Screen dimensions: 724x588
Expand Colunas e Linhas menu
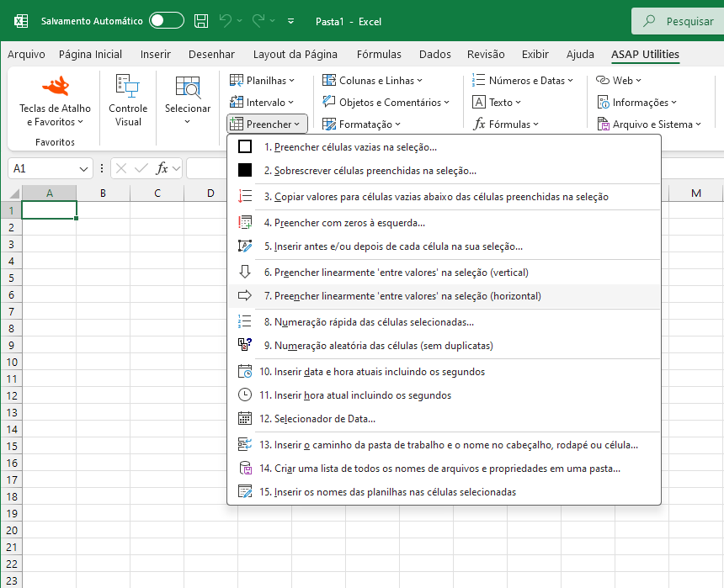pyautogui.click(x=372, y=80)
